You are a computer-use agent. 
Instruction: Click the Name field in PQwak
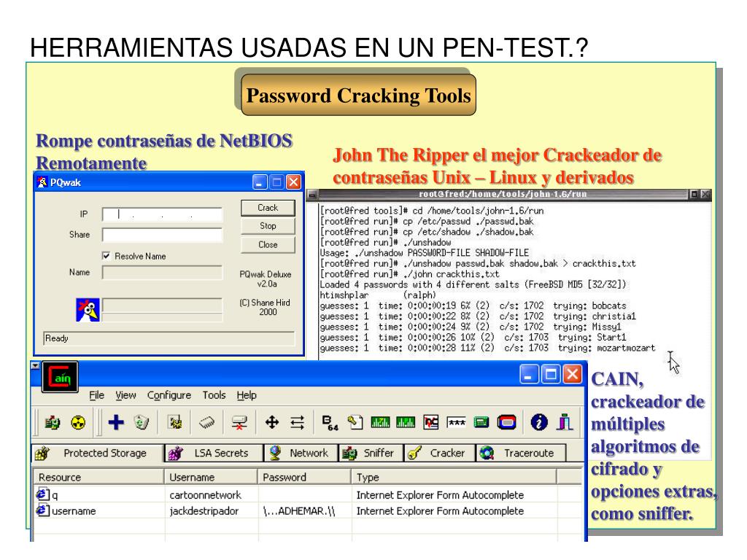pyautogui.click(x=163, y=273)
